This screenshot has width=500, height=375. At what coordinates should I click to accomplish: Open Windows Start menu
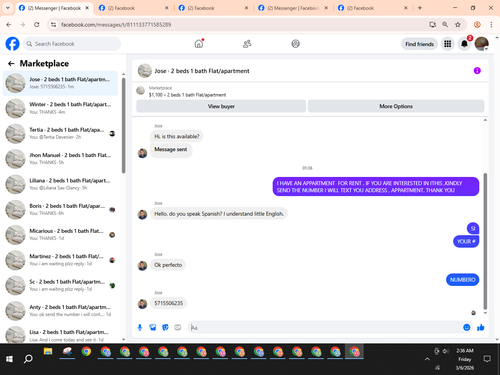[x=9, y=359]
